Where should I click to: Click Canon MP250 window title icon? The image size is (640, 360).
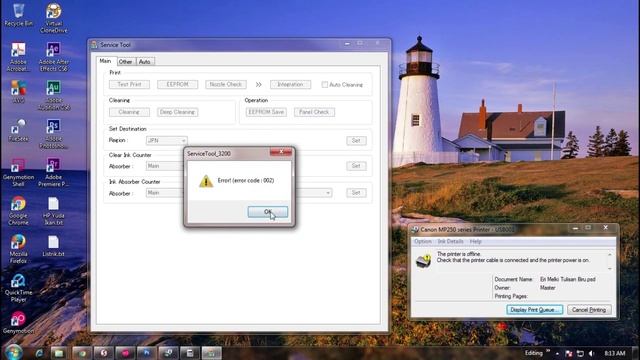pyautogui.click(x=415, y=229)
